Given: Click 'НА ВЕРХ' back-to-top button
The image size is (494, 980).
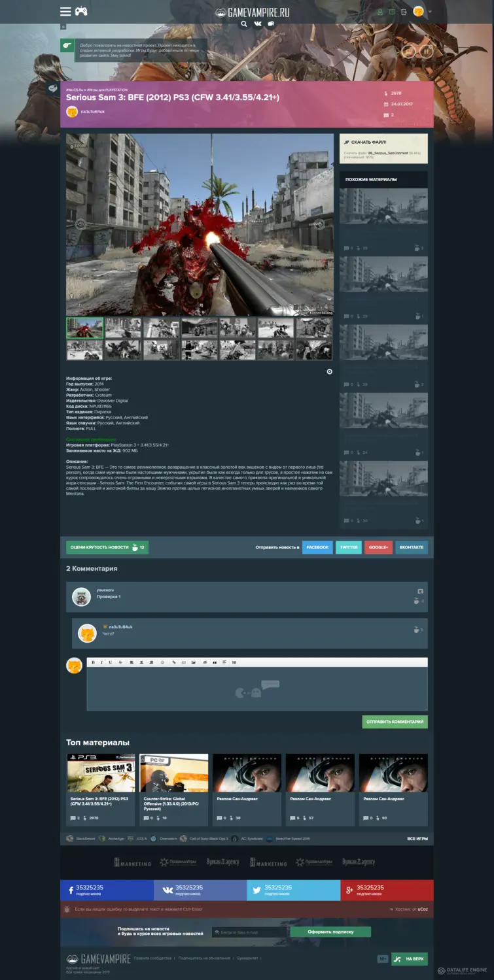Looking at the screenshot, I should click(410, 959).
